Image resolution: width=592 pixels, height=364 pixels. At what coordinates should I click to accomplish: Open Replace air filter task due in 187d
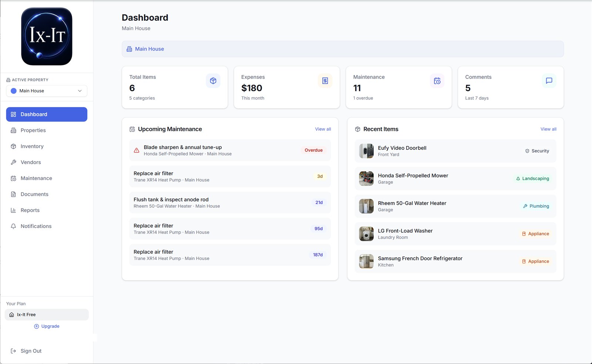click(x=230, y=255)
